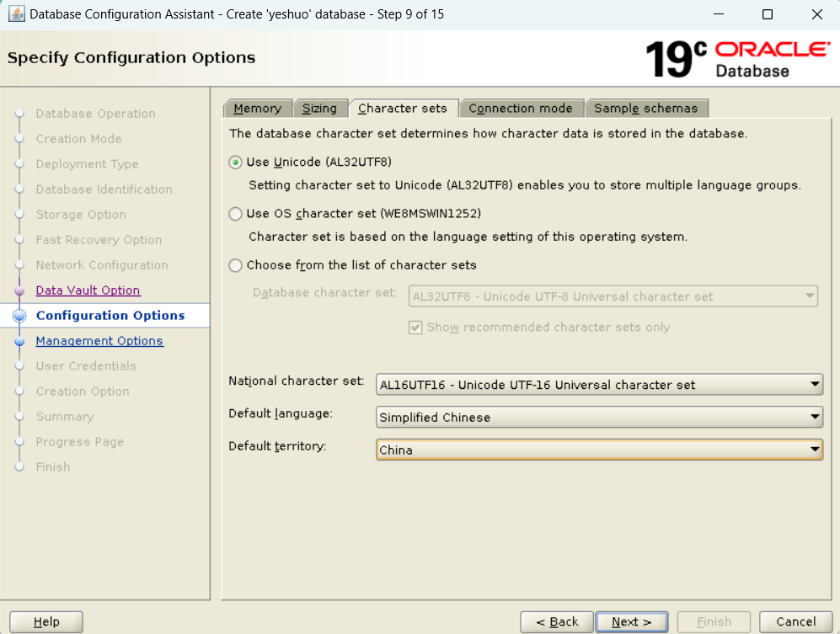The width and height of the screenshot is (840, 634).
Task: Click the Finish step in sidebar
Action: click(53, 467)
